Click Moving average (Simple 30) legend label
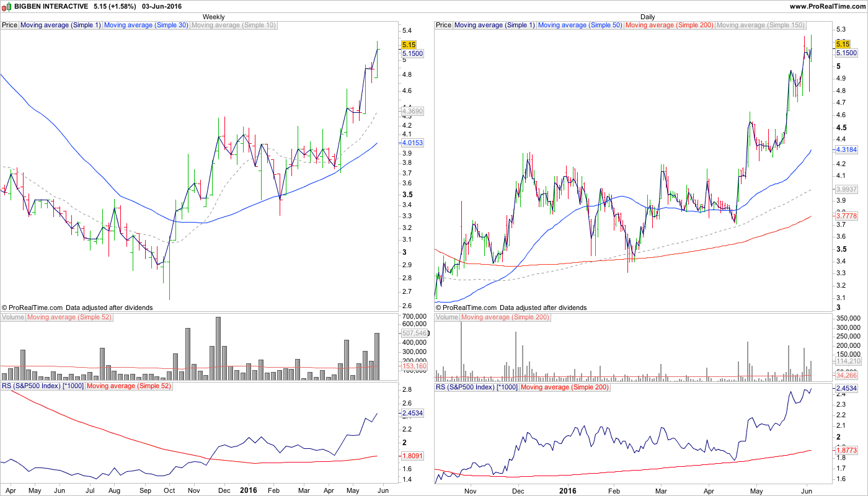 (146, 25)
